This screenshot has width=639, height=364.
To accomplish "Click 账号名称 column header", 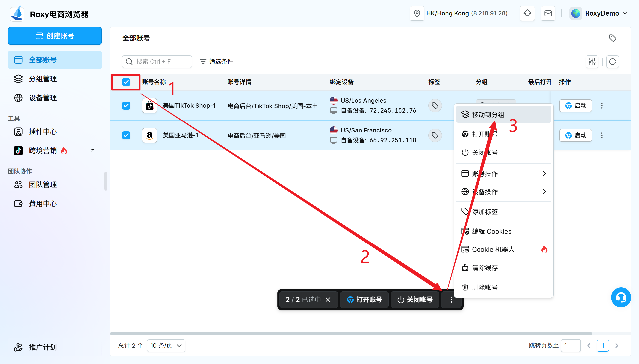I will pyautogui.click(x=154, y=82).
